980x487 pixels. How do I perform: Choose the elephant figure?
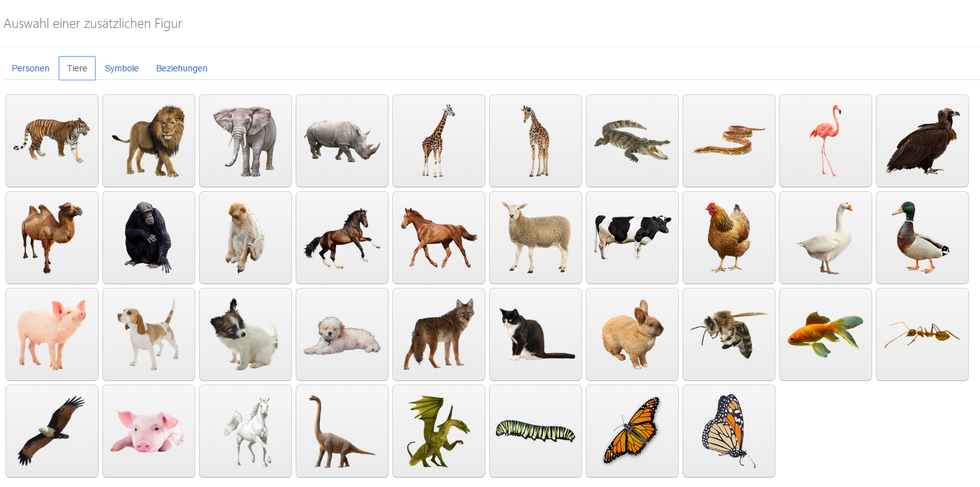point(245,141)
